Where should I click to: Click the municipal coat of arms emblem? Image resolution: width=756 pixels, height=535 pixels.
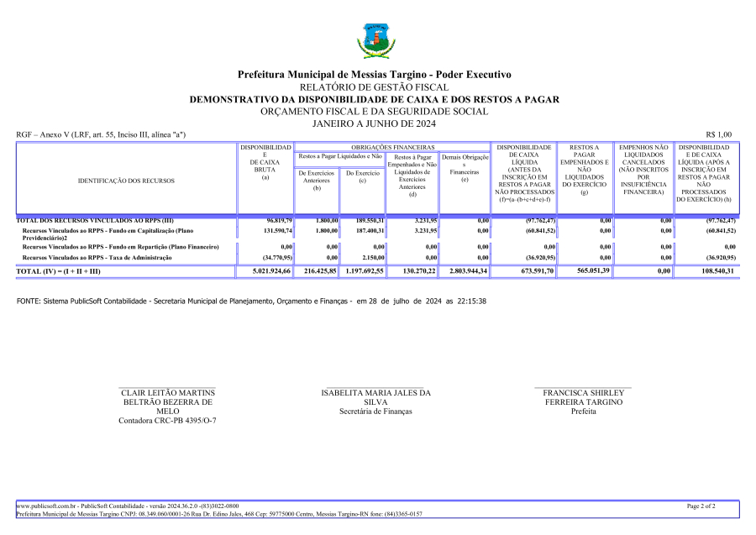click(x=374, y=40)
